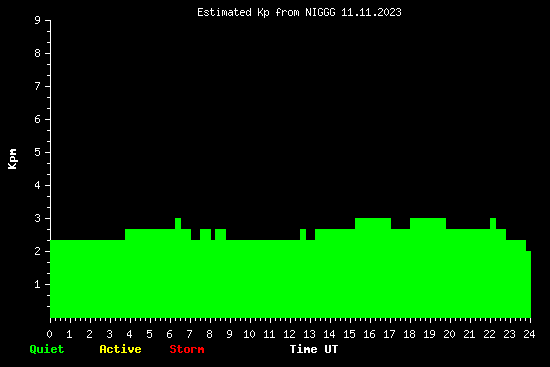Screen dimensions: 550x367
Task: Click the 1 mark on Kp axis
Action: (38, 284)
